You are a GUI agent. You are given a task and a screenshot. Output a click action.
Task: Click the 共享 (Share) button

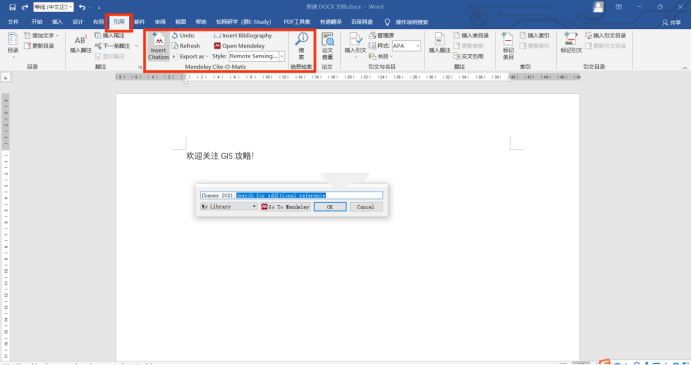(671, 22)
